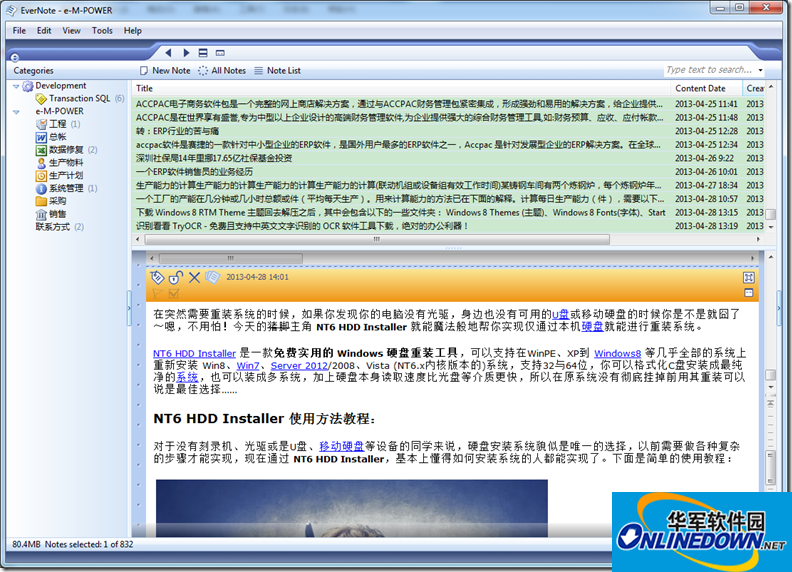Open note 一个ERP软件销售员的业务经历
The height and width of the screenshot is (572, 792).
point(194,172)
